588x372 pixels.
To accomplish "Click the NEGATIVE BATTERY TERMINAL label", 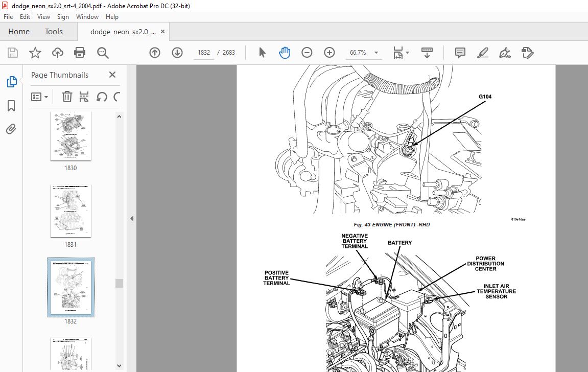I will coord(355,241).
